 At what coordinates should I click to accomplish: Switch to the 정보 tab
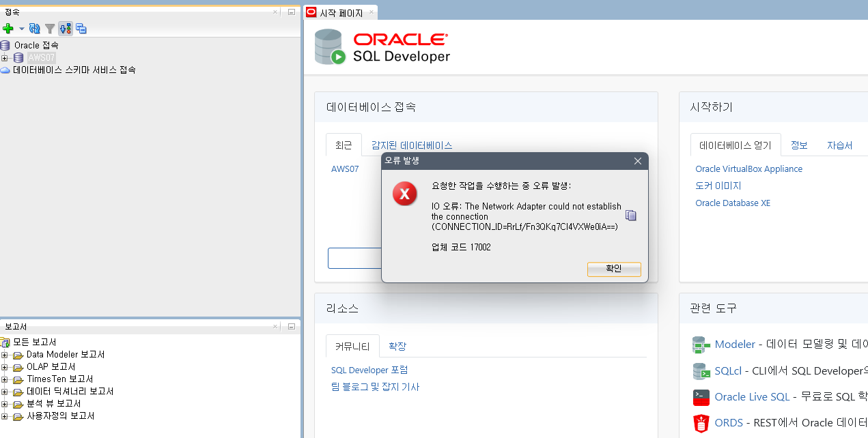(x=799, y=145)
